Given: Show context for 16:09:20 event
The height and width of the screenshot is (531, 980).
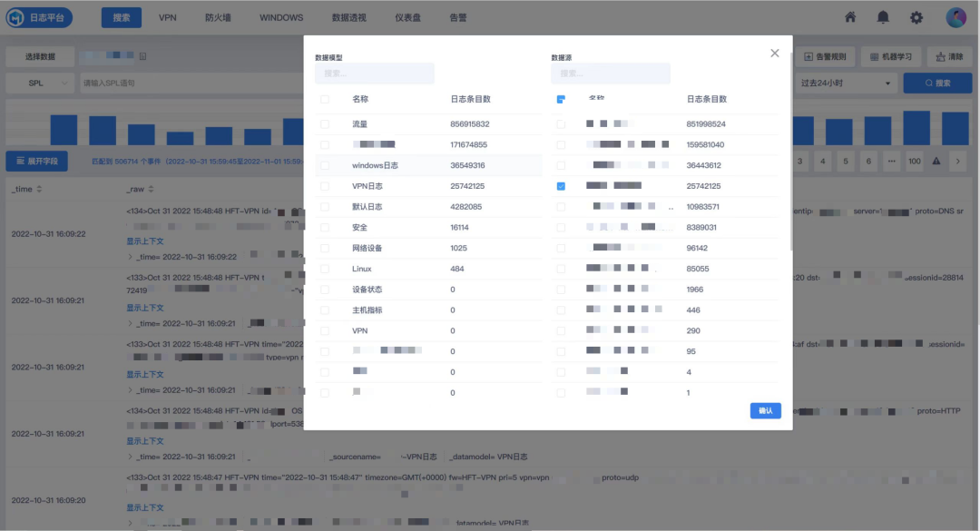Looking at the screenshot, I should click(145, 508).
